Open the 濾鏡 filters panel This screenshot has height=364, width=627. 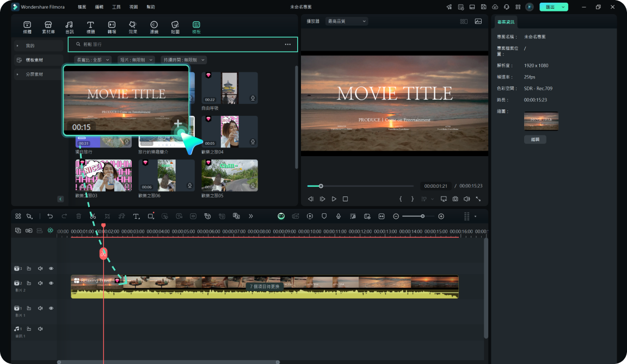(x=154, y=27)
